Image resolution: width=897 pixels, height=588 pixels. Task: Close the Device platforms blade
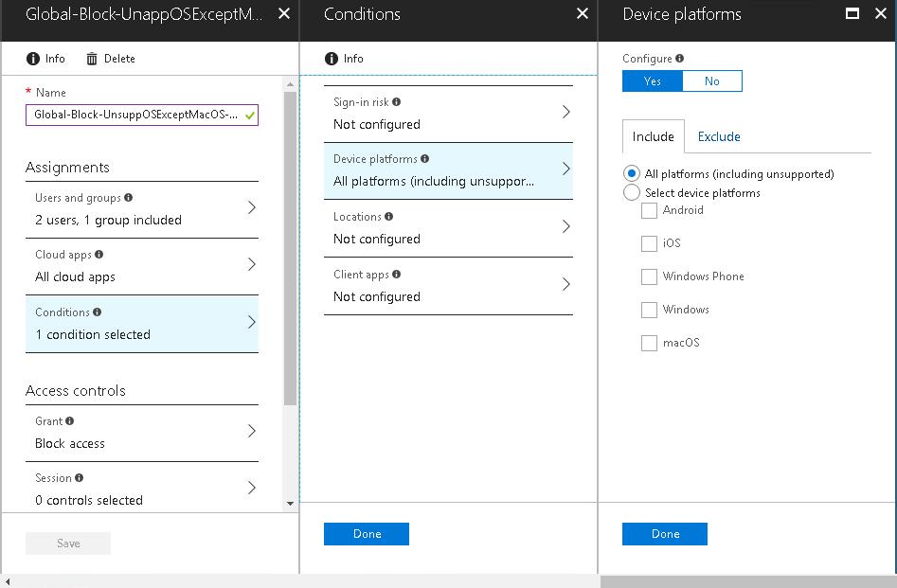(x=881, y=13)
